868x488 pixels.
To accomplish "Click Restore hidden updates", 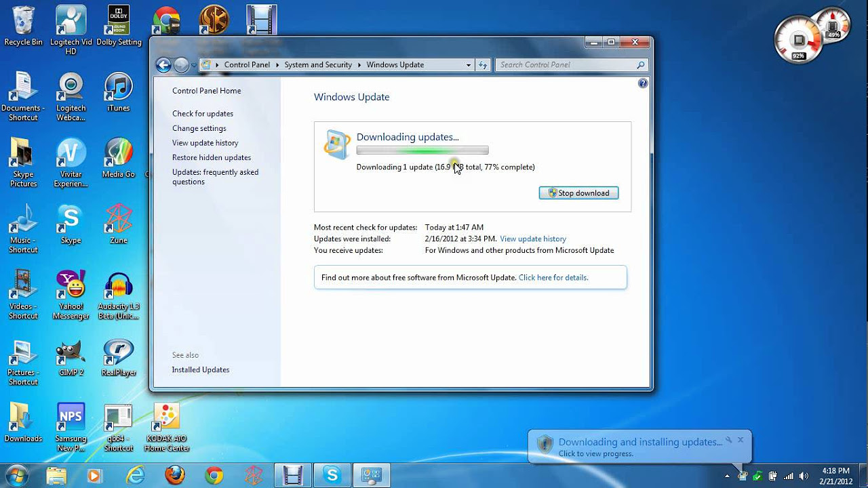I will click(x=212, y=157).
